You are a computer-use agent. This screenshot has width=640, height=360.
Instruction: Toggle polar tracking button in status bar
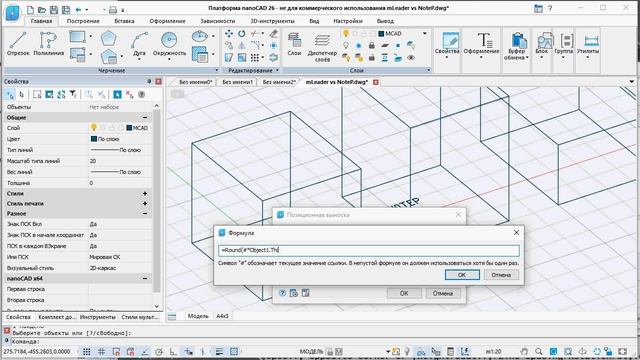(x=159, y=351)
